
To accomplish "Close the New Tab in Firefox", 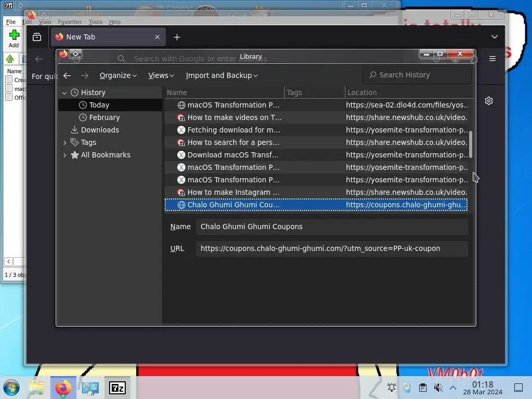I will click(x=157, y=37).
